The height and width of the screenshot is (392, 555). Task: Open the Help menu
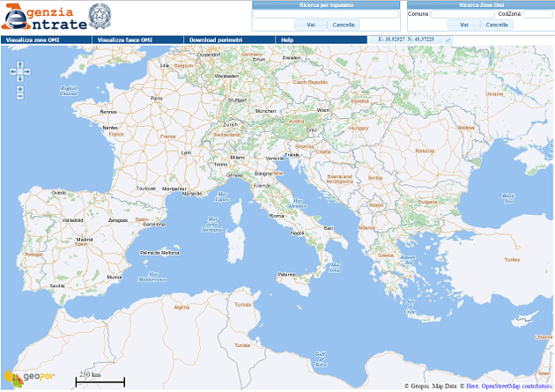(322, 40)
